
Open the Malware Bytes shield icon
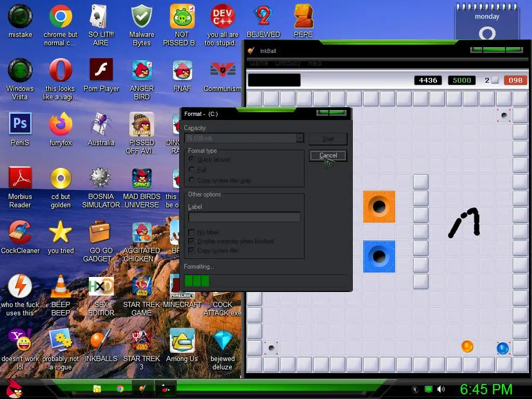(x=141, y=25)
